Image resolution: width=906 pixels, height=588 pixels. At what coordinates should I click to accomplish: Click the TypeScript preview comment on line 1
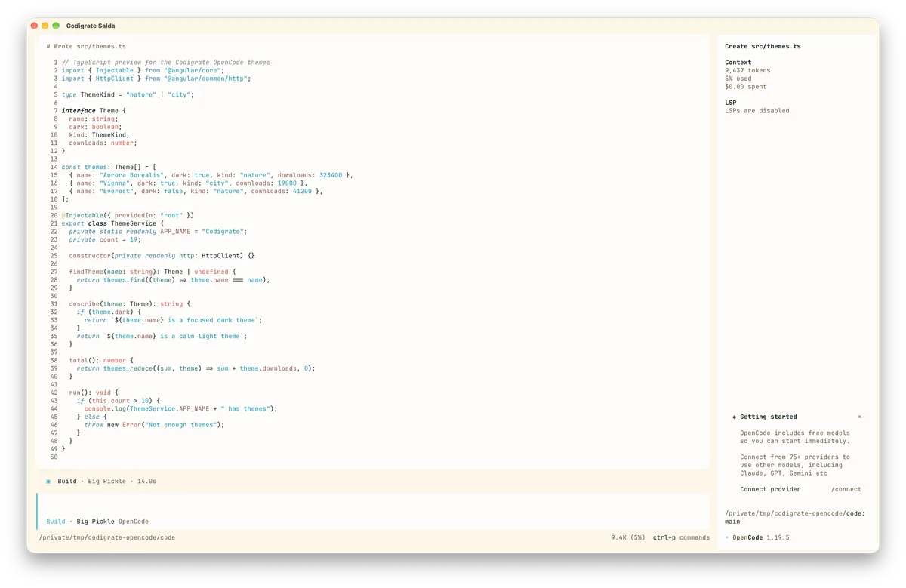pyautogui.click(x=165, y=63)
